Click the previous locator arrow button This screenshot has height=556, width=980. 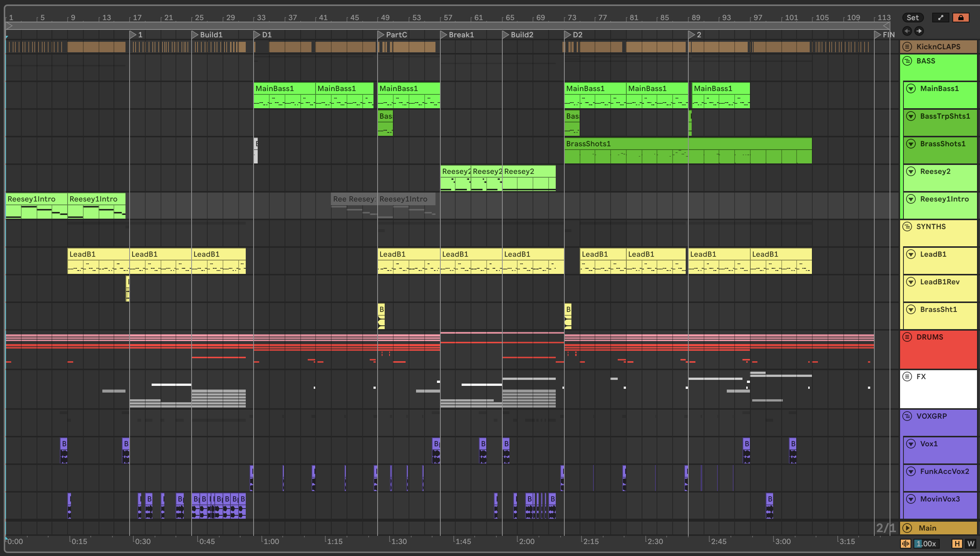pos(907,31)
